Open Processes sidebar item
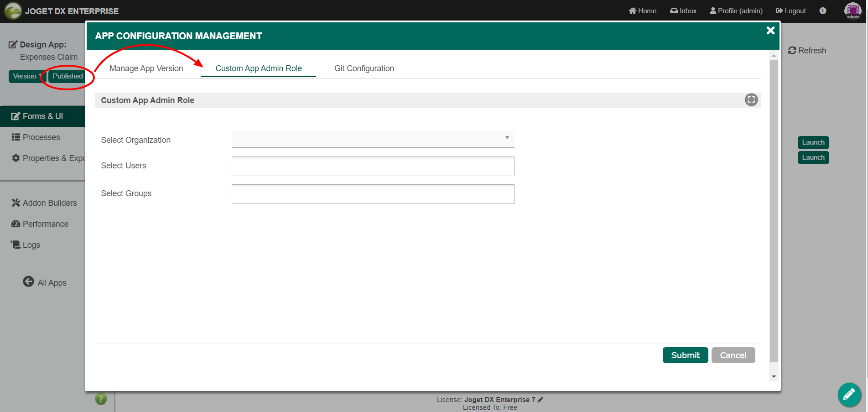868x412 pixels. (42, 137)
